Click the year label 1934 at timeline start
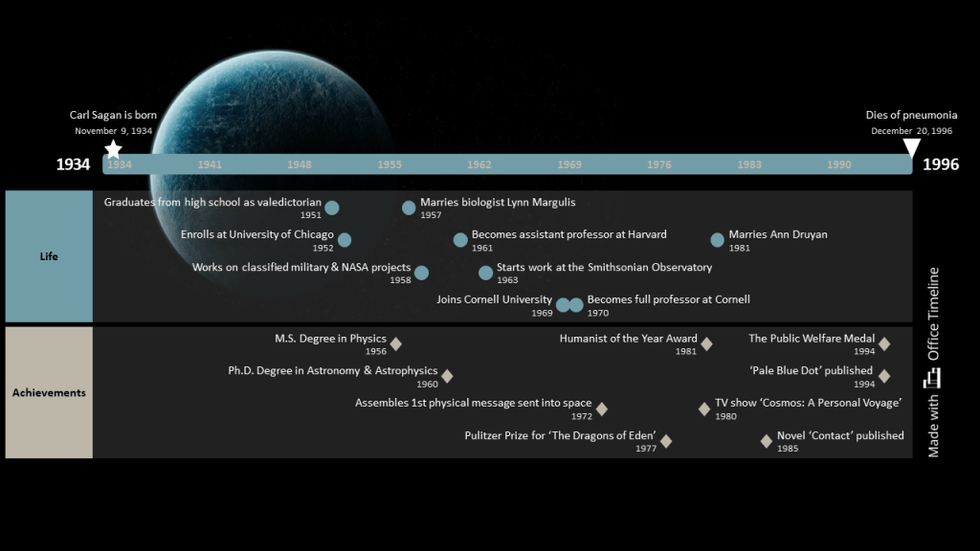Image resolution: width=980 pixels, height=551 pixels. pos(74,164)
